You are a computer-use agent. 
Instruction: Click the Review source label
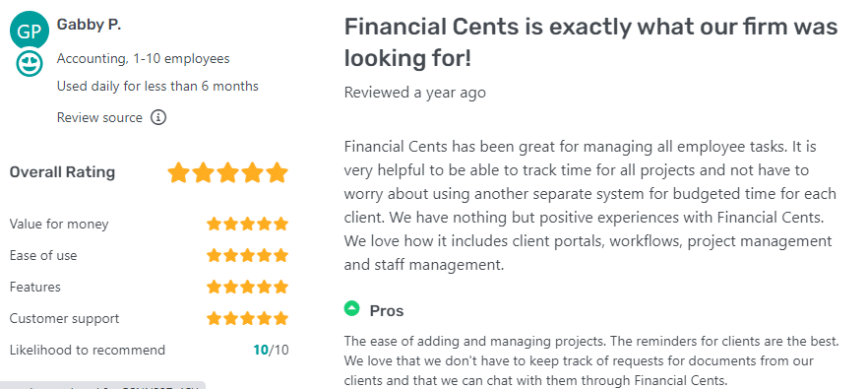click(x=99, y=117)
